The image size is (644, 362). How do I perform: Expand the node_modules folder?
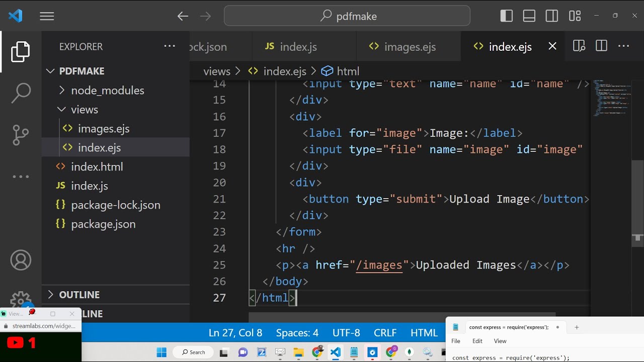click(107, 90)
